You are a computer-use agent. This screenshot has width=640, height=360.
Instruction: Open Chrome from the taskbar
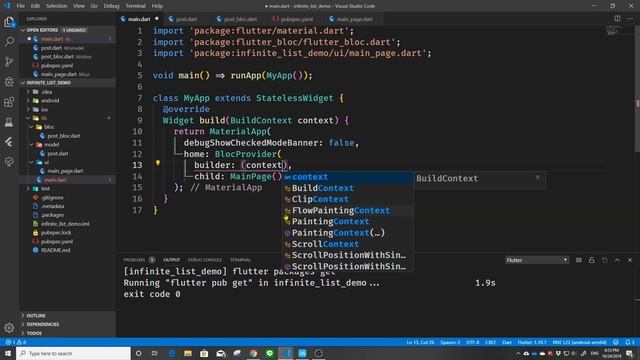253,353
